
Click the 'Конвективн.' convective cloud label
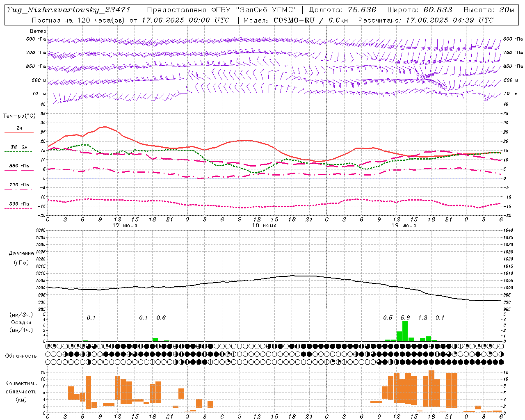point(21,383)
